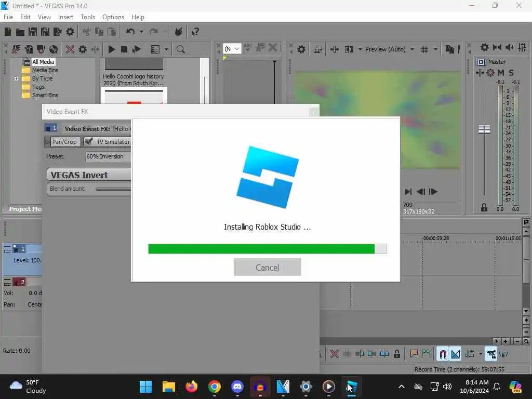Remove selected media with red X icon
532x399 pixels.
[x=70, y=49]
